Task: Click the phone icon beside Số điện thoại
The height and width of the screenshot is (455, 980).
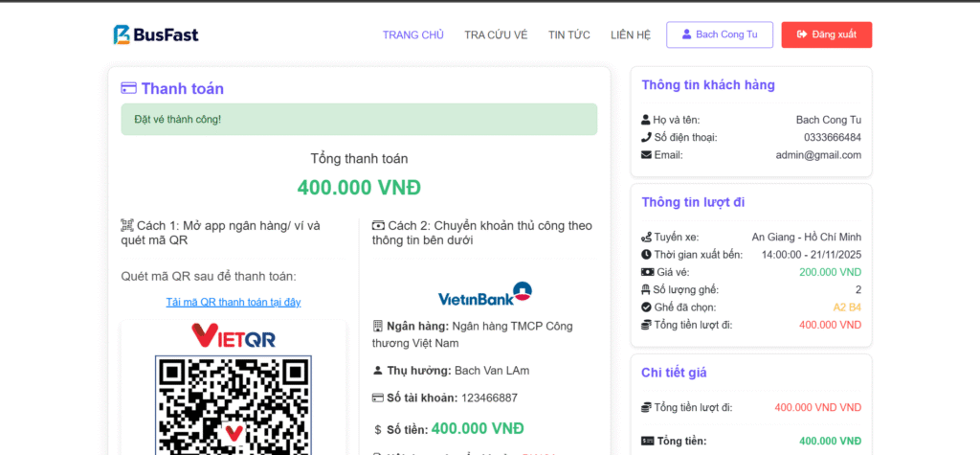Action: click(646, 137)
